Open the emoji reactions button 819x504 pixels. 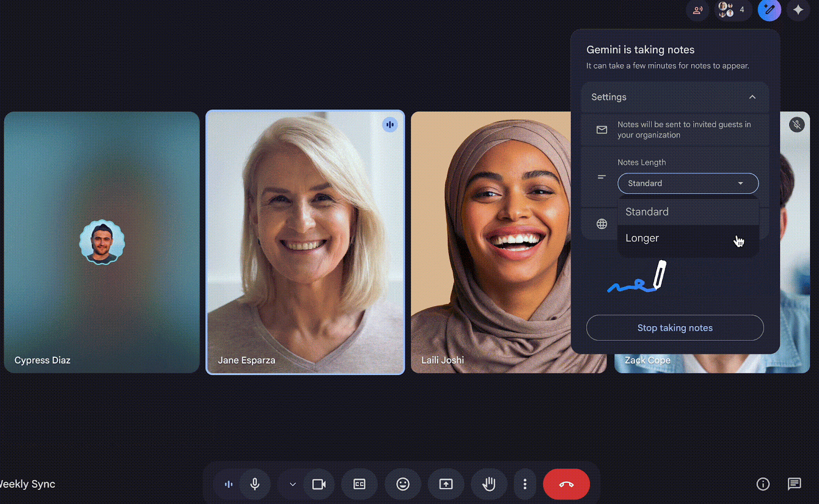[x=402, y=484]
